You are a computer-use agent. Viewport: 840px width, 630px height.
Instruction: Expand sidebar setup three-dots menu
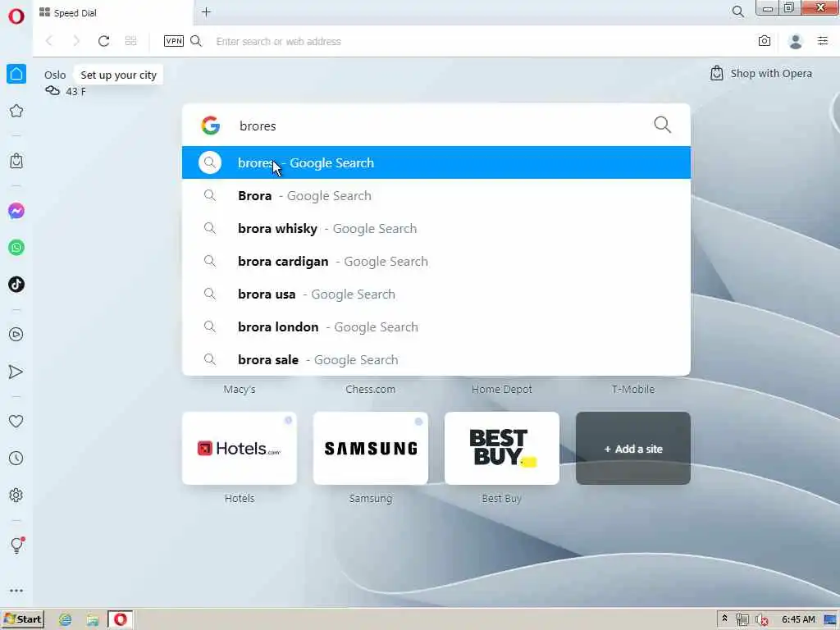coord(16,591)
